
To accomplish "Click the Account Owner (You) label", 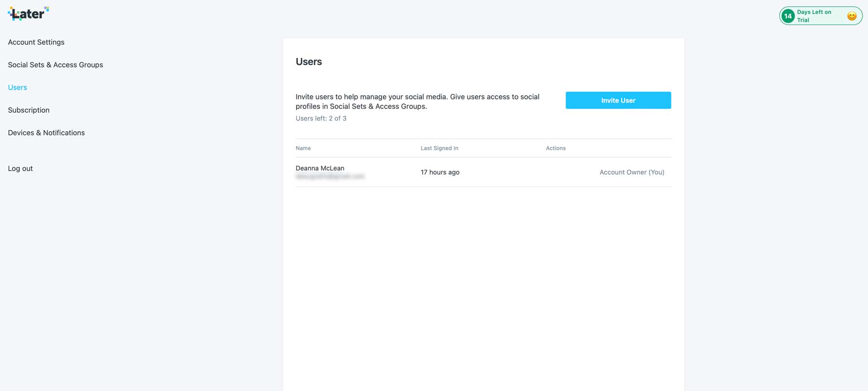I will 632,172.
